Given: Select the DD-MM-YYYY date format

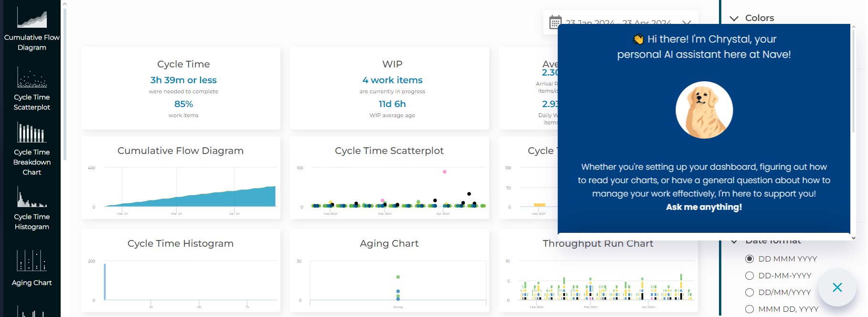Looking at the screenshot, I should click(x=750, y=275).
